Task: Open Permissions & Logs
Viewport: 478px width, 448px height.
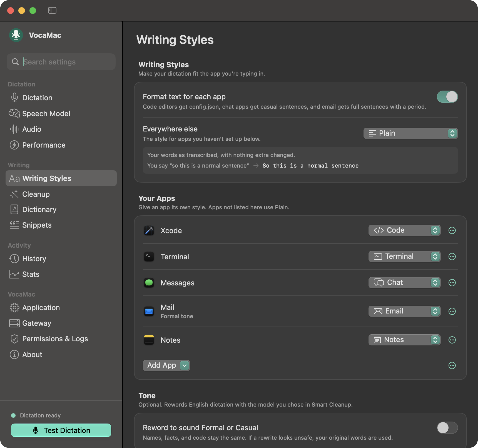Action: click(61, 339)
